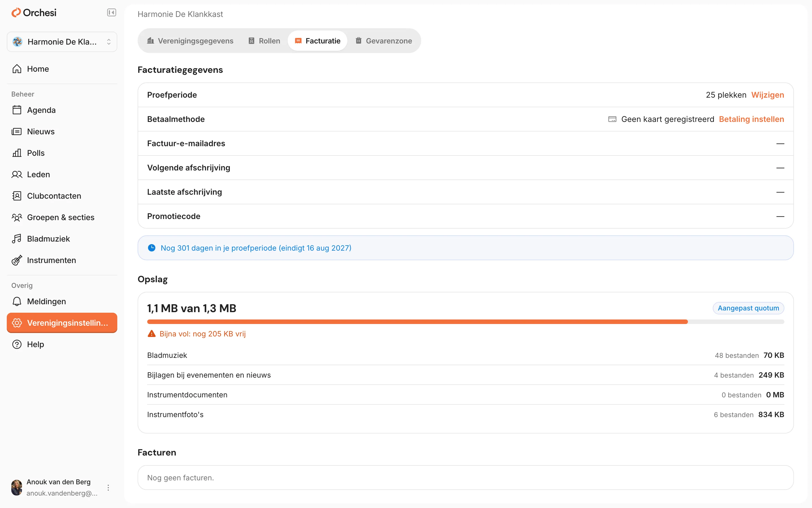Click the orange storage usage bar
812x508 pixels.
pyautogui.click(x=417, y=322)
